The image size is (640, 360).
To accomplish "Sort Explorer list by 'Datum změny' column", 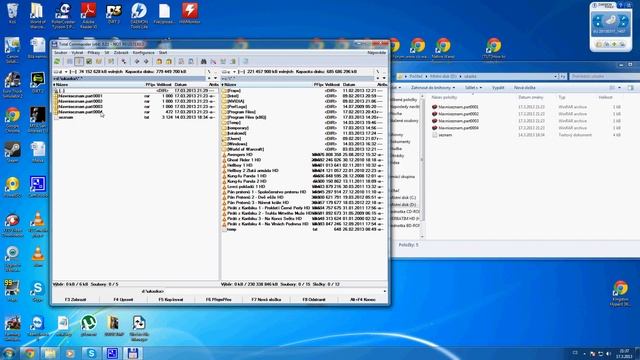I will point(531,98).
